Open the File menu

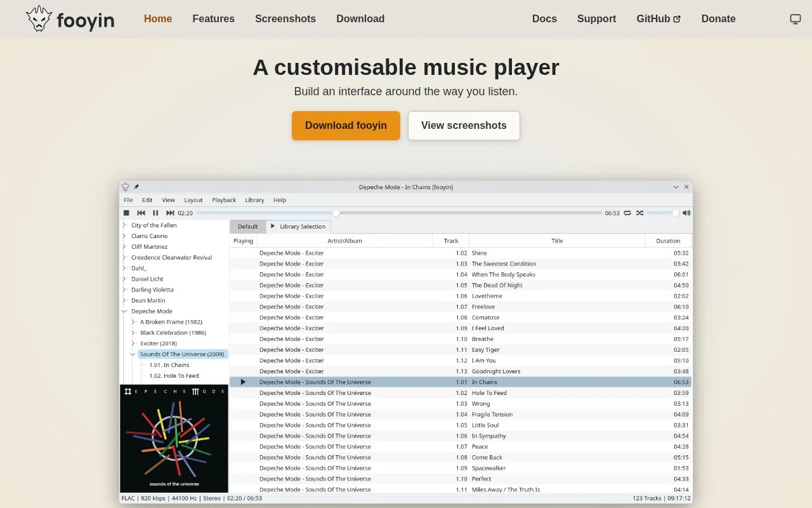tap(128, 200)
